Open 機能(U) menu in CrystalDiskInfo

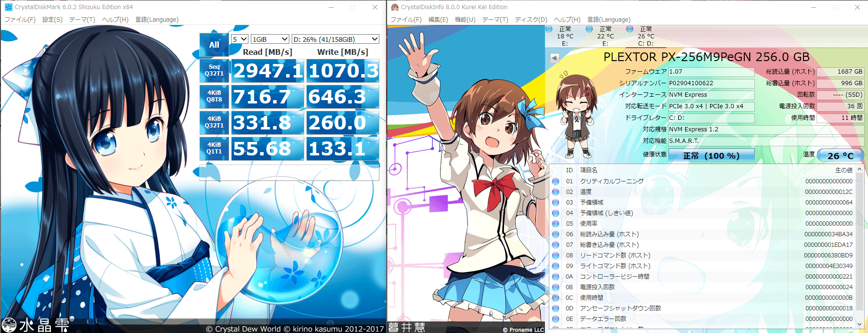[465, 20]
